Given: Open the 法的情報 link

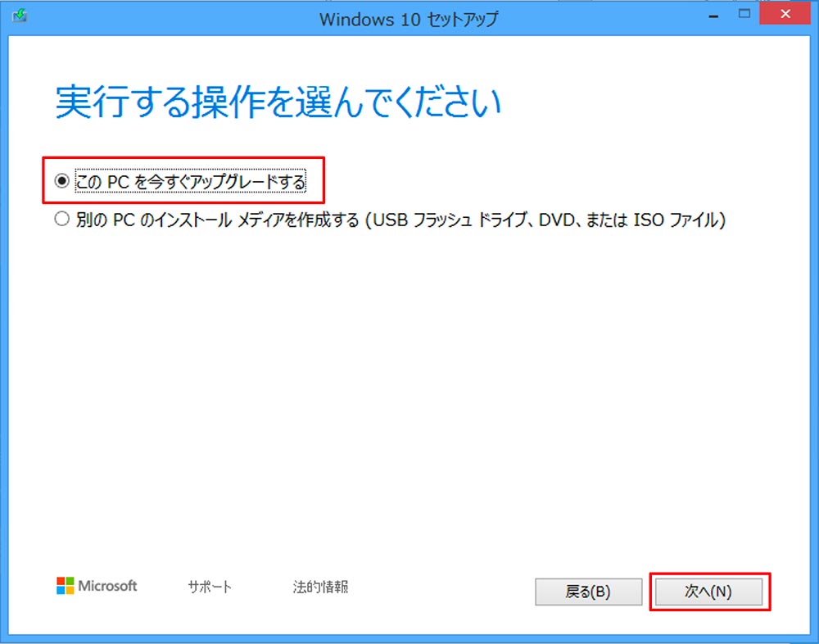Looking at the screenshot, I should pos(320,587).
